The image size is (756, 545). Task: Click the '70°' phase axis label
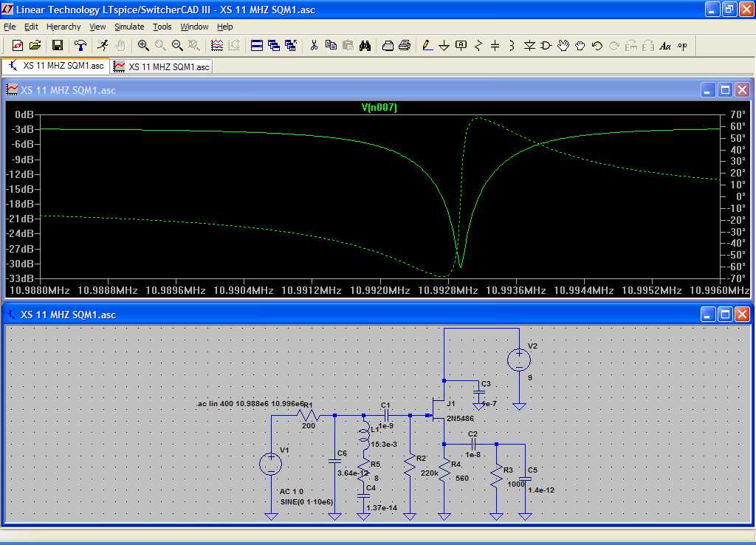(x=738, y=114)
